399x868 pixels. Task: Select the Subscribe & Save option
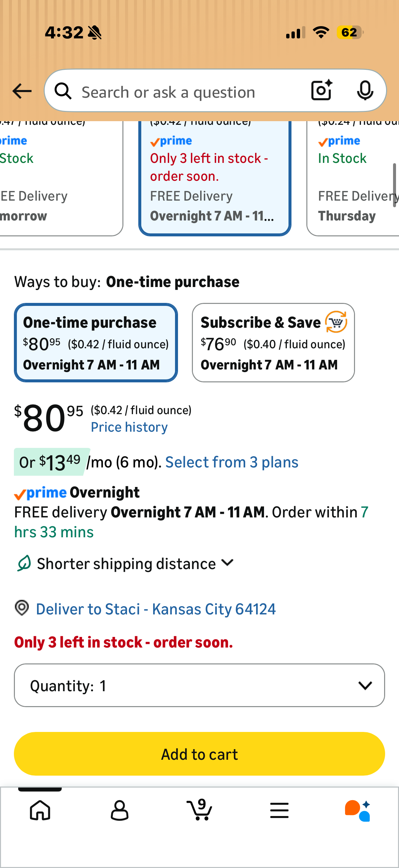click(x=273, y=343)
